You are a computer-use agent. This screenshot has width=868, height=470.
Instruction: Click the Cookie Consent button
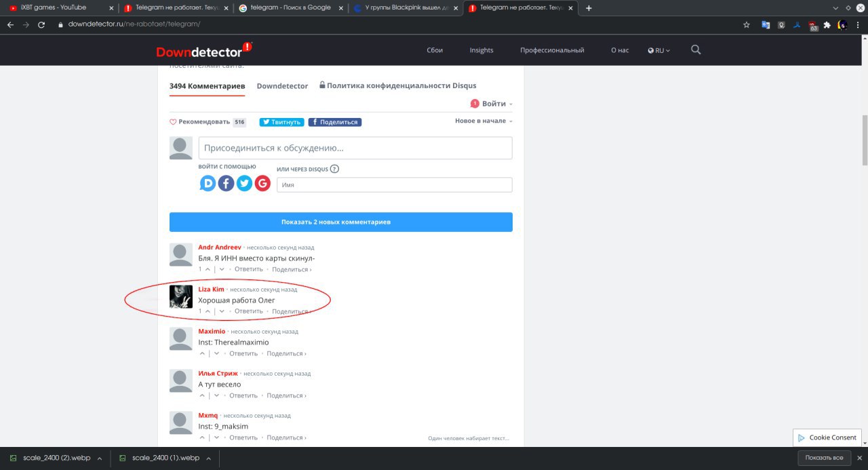(x=827, y=437)
